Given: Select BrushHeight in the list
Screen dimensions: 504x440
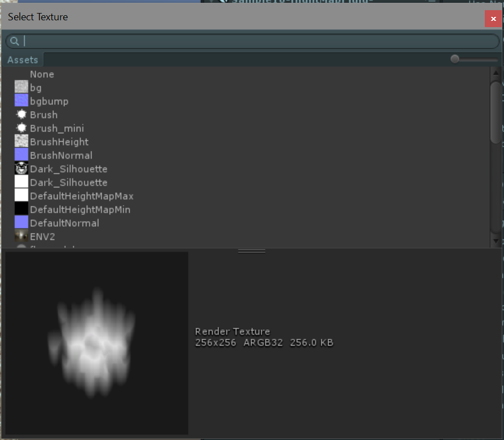Looking at the screenshot, I should [x=59, y=142].
